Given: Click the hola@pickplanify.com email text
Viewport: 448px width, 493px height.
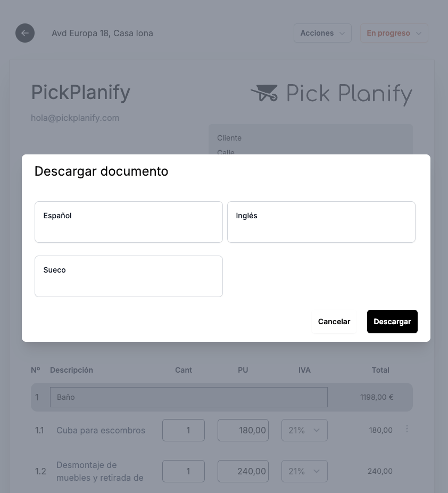Looking at the screenshot, I should 75,118.
